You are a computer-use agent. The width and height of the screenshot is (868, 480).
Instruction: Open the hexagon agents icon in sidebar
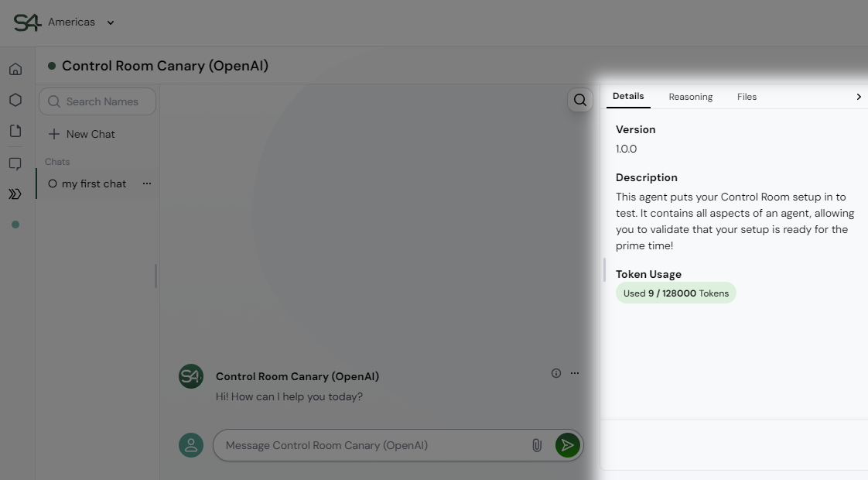coord(15,100)
